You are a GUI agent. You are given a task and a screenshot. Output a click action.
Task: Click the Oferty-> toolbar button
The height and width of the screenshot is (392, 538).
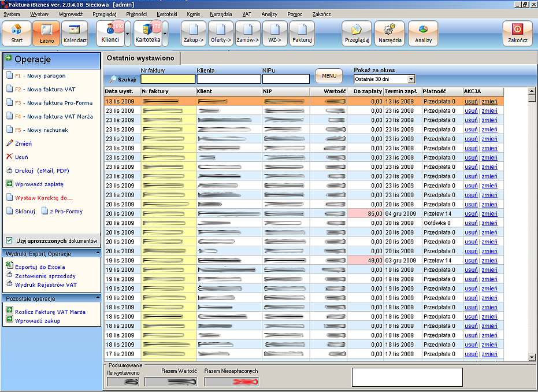pos(221,34)
